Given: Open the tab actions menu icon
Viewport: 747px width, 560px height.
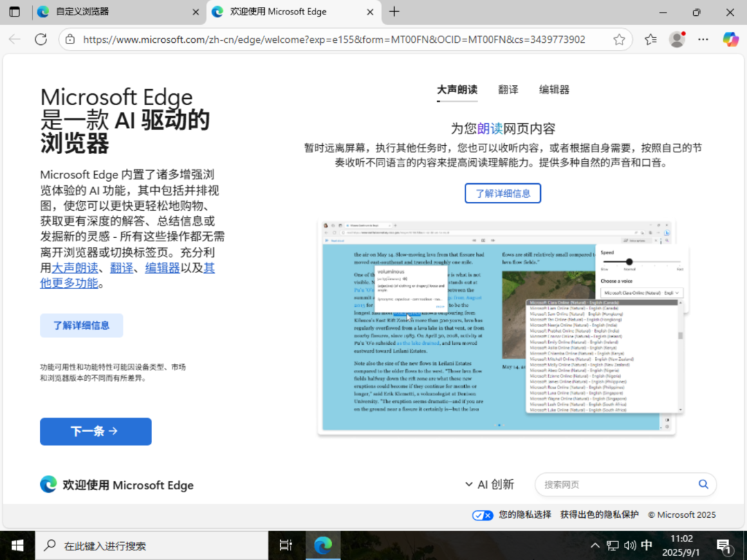Looking at the screenshot, I should point(15,12).
